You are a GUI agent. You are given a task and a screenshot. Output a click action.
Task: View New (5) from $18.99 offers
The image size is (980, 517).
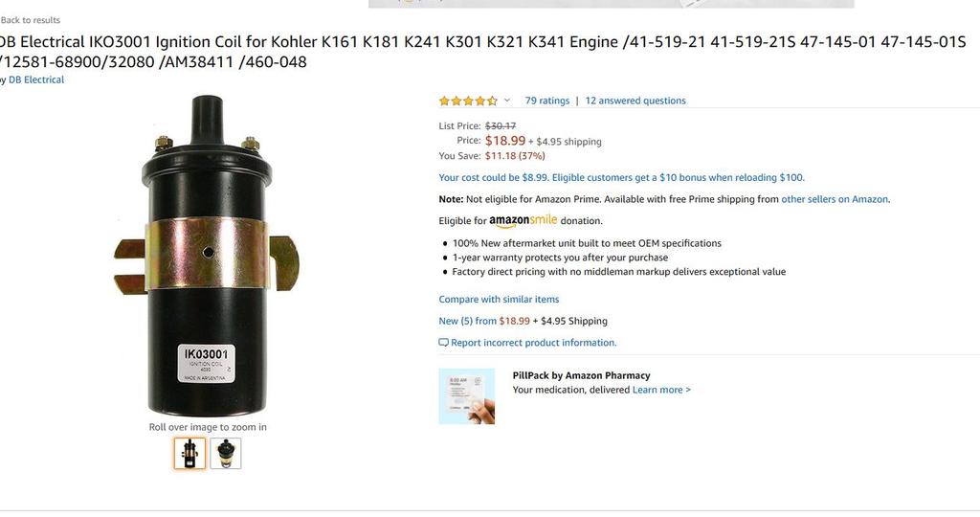coord(484,321)
